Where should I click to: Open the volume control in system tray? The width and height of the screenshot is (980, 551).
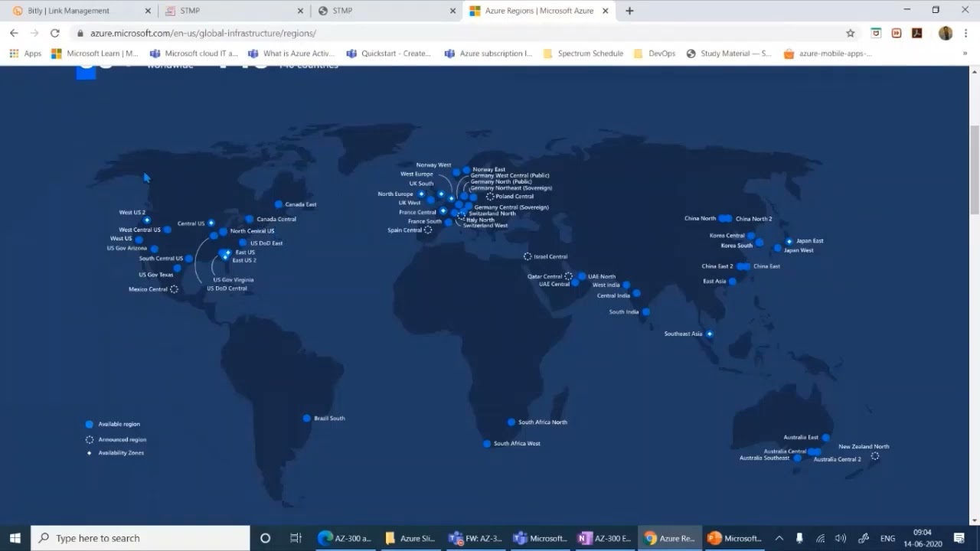(841, 538)
